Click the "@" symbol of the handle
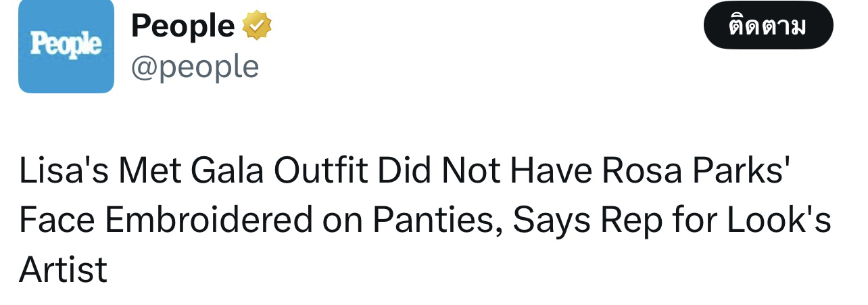The width and height of the screenshot is (868, 305). 145,68
